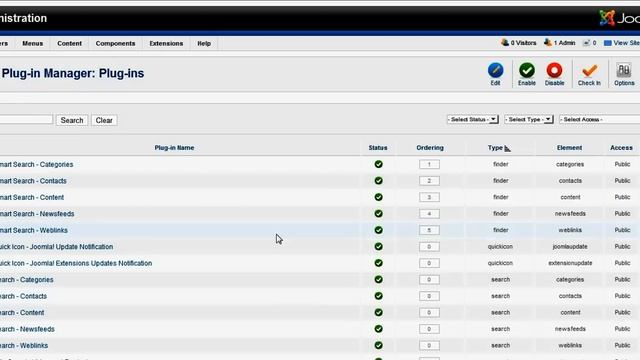Toggle status of Search - Contacts
Screen dimensions: 640x360
click(378, 296)
